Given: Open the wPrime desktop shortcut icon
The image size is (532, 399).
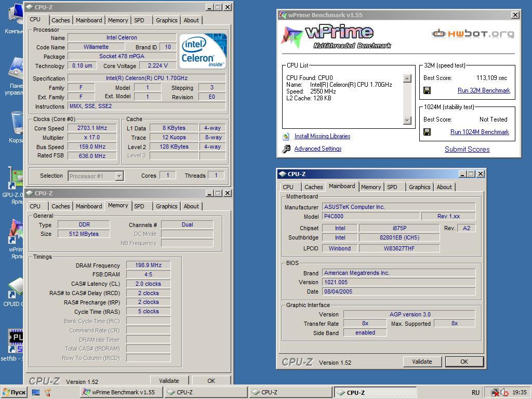Looking at the screenshot, I should (x=16, y=231).
